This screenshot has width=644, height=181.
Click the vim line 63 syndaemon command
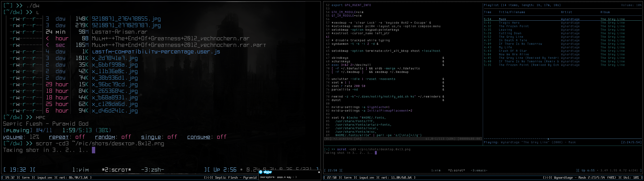[355, 44]
